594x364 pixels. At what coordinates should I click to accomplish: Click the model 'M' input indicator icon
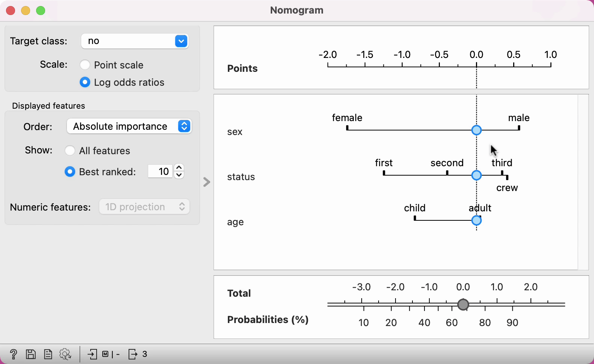pos(106,354)
